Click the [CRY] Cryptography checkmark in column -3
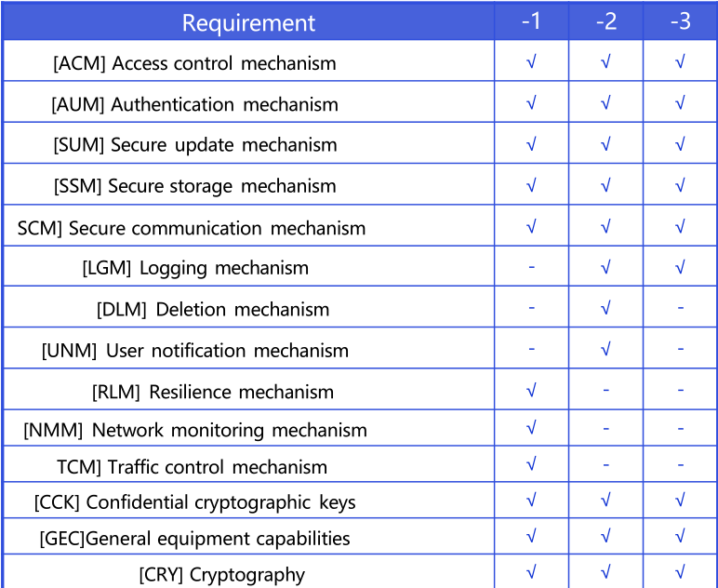The height and width of the screenshot is (588, 718). 680,572
